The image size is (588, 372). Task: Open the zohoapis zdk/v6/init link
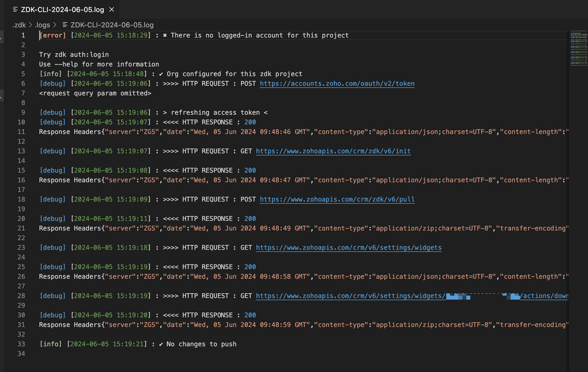333,151
